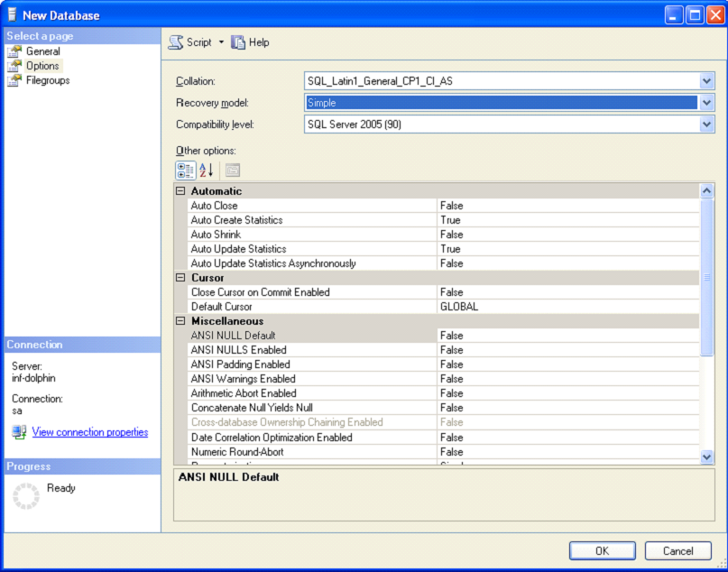Image resolution: width=728 pixels, height=572 pixels.
Task: Click View connection properties link
Action: [x=89, y=432]
